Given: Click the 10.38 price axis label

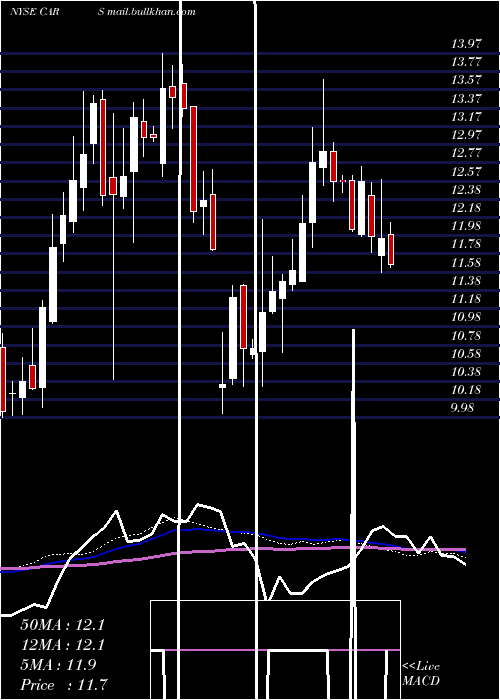Looking at the screenshot, I should click(x=466, y=372).
